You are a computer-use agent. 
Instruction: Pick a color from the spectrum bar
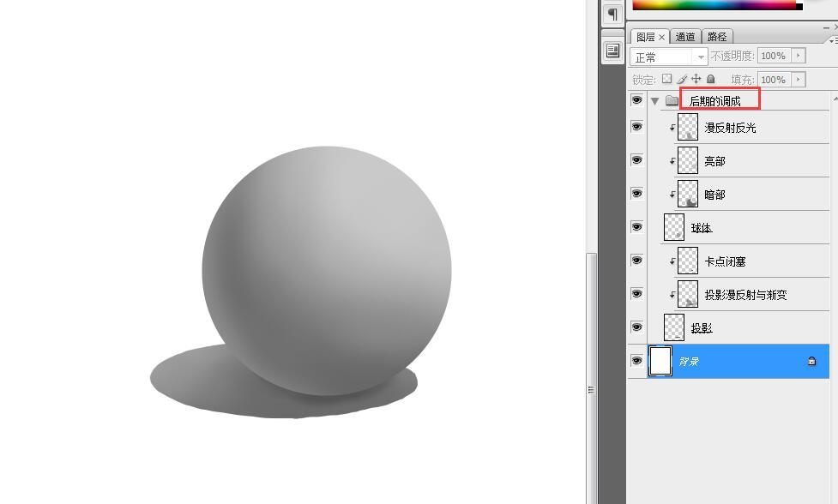[714, 4]
